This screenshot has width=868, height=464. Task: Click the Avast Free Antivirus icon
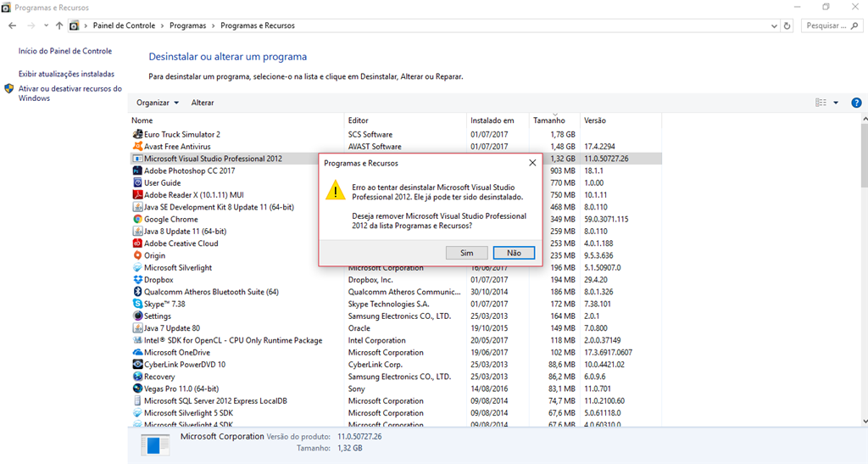[137, 146]
